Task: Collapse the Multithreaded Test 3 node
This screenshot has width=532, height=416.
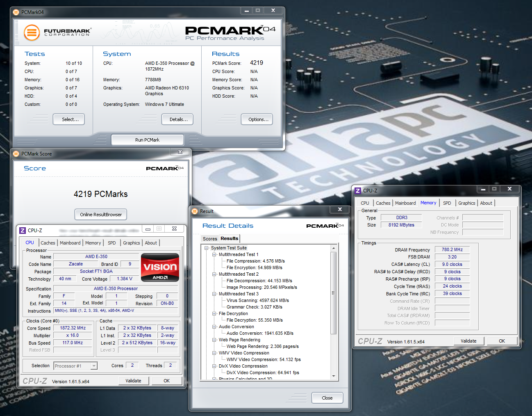Action: [x=214, y=294]
